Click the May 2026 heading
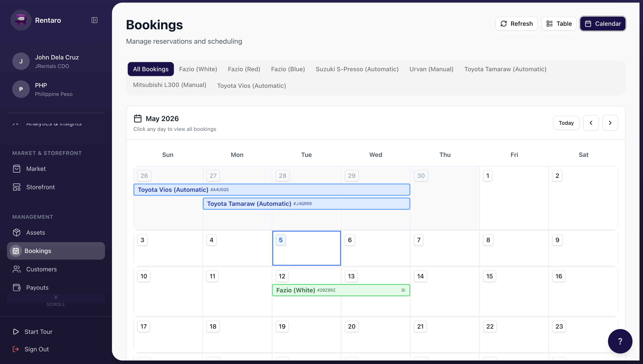643x364 pixels. [x=162, y=118]
